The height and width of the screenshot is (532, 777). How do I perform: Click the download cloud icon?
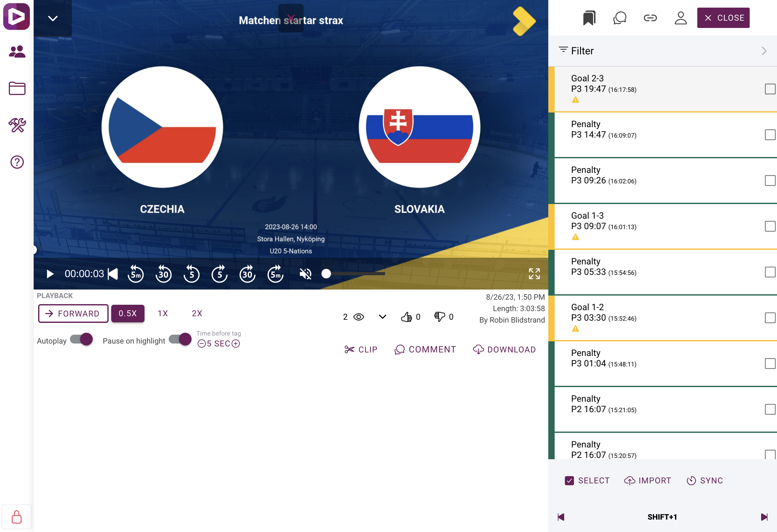click(x=478, y=350)
